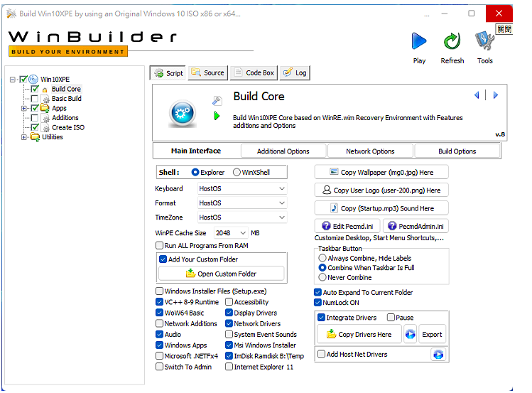Toggle VC++ 8-9 Runtime checkbox
Screen dimensions: 532x393
coord(160,302)
